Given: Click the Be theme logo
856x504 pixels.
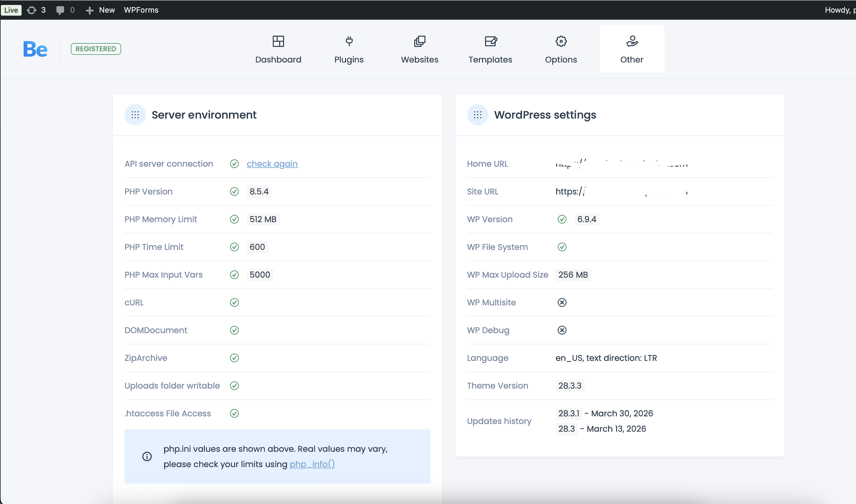Looking at the screenshot, I should [x=35, y=49].
